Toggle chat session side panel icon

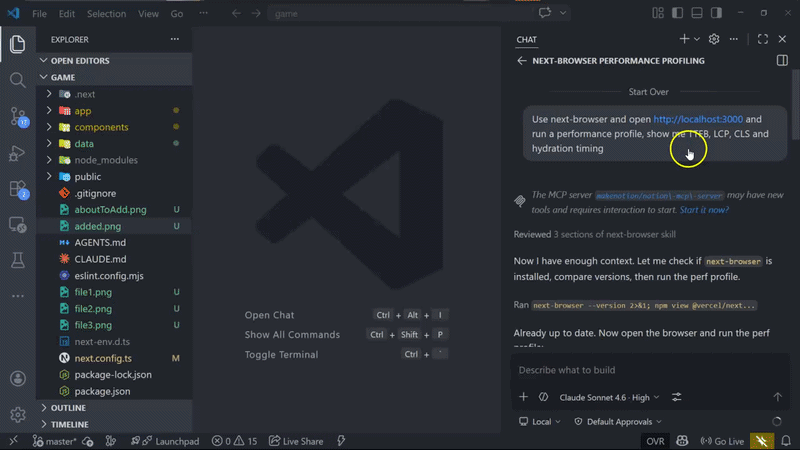782,60
